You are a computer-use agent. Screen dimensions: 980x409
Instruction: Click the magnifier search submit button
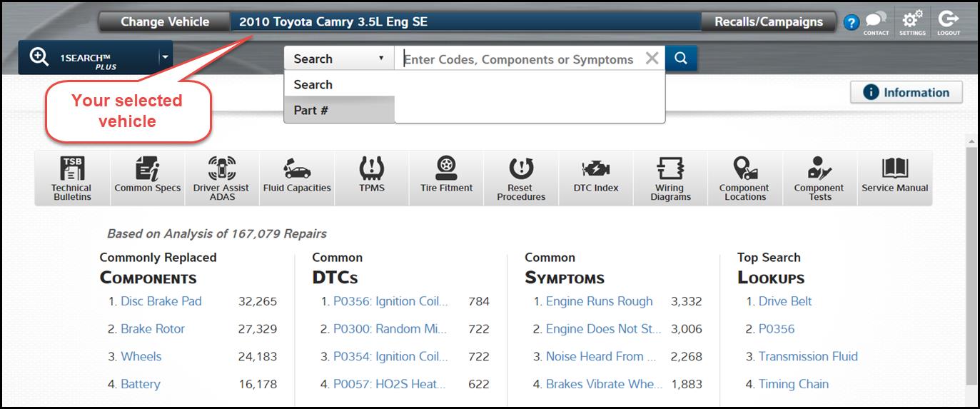coord(681,59)
